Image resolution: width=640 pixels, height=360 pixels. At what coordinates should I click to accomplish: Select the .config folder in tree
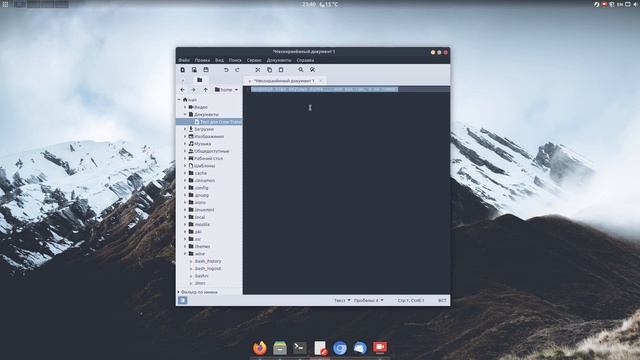pyautogui.click(x=209, y=188)
